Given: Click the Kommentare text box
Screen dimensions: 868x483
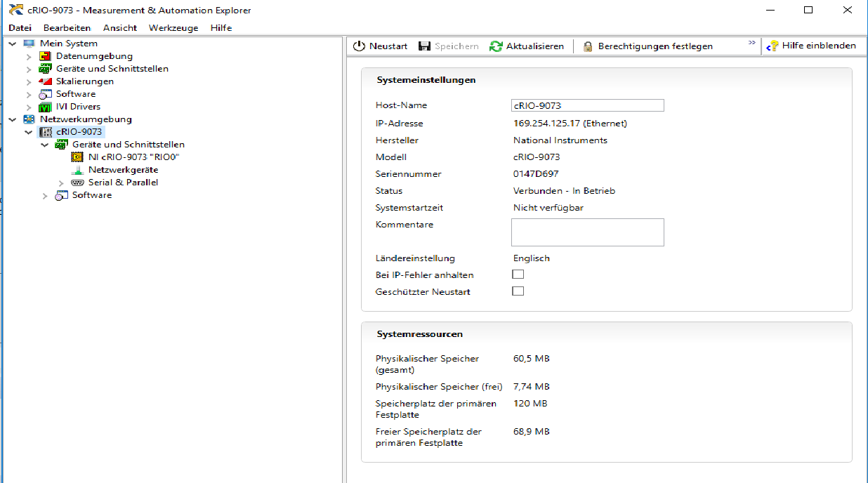Looking at the screenshot, I should point(588,232).
